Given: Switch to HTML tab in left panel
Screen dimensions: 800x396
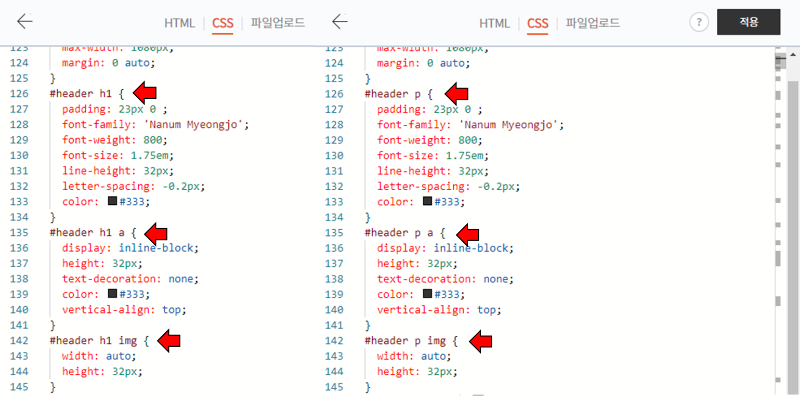Looking at the screenshot, I should [x=180, y=23].
